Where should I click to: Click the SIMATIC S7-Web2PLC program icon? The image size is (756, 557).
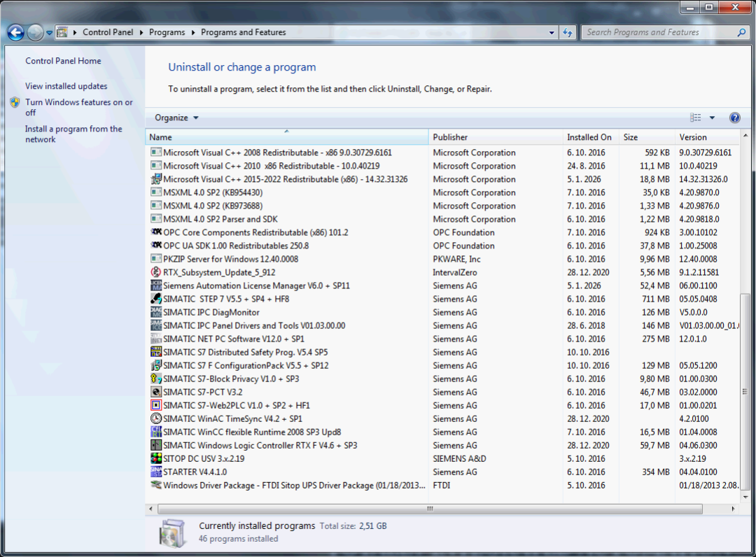(x=157, y=405)
